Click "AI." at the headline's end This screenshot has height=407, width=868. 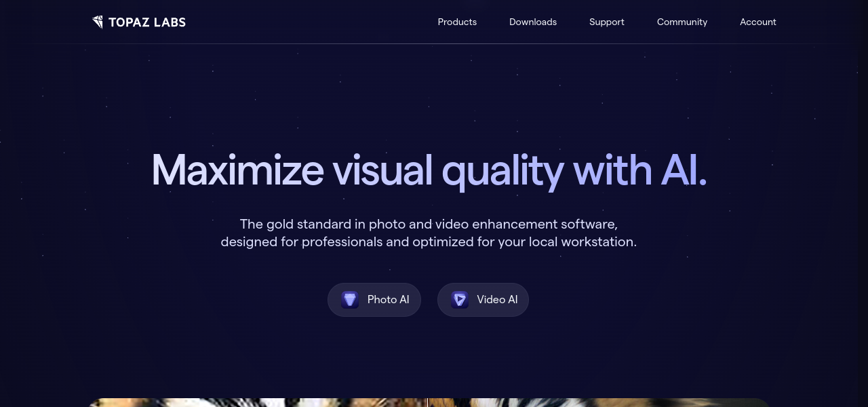[684, 170]
